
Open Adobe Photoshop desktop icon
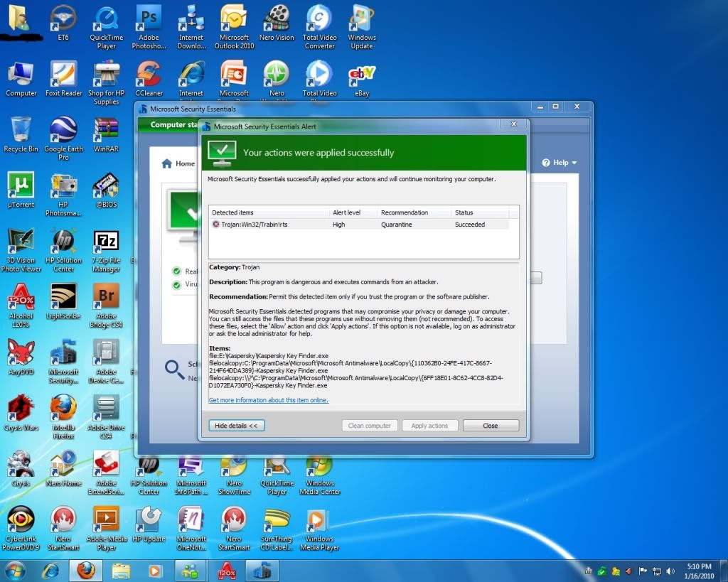click(x=149, y=26)
